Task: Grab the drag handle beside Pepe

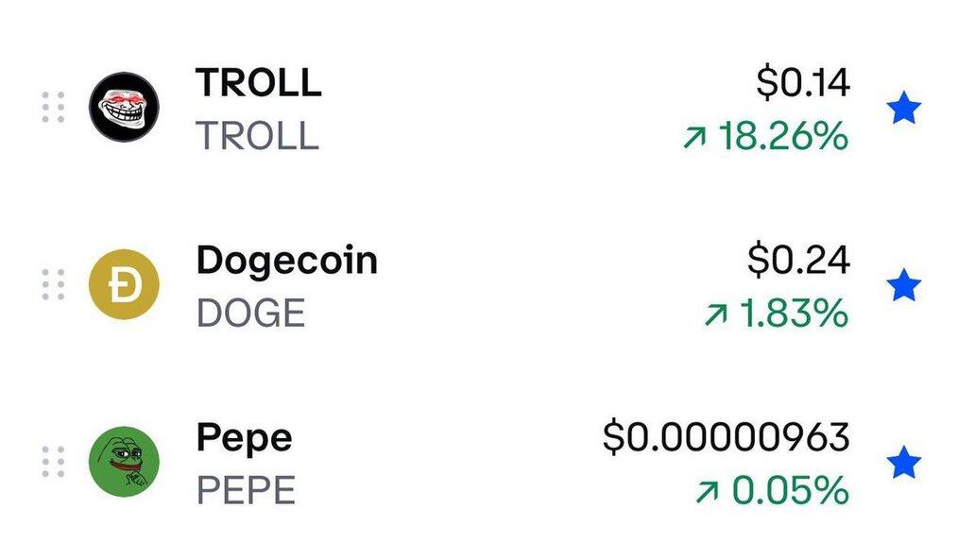Action: (x=53, y=461)
